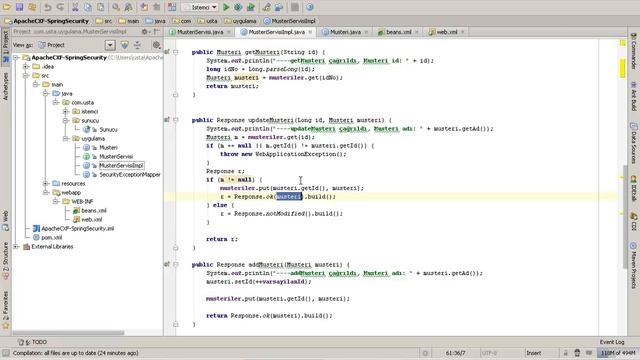Switch to the MusteriServisImpl.java tab
The height and width of the screenshot is (360, 640).
[x=276, y=32]
